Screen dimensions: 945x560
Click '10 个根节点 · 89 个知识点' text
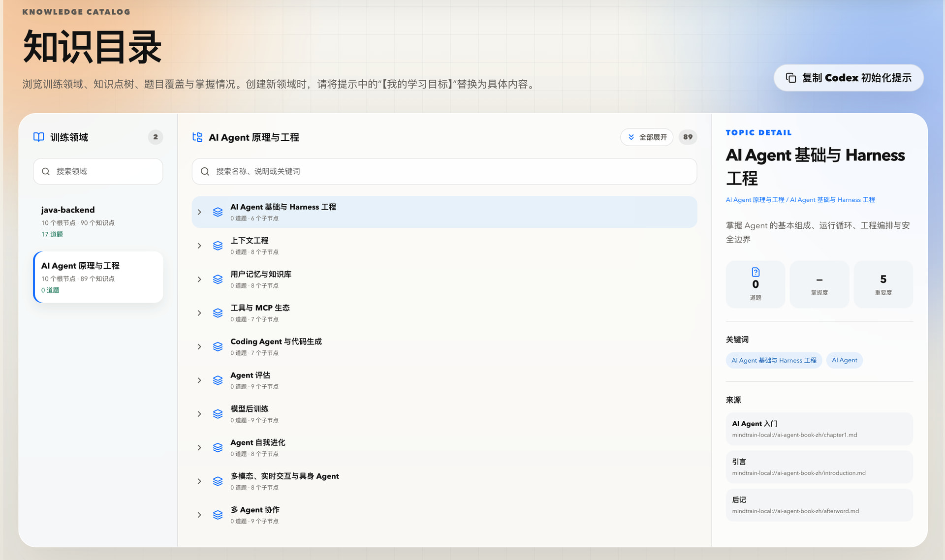click(x=78, y=279)
